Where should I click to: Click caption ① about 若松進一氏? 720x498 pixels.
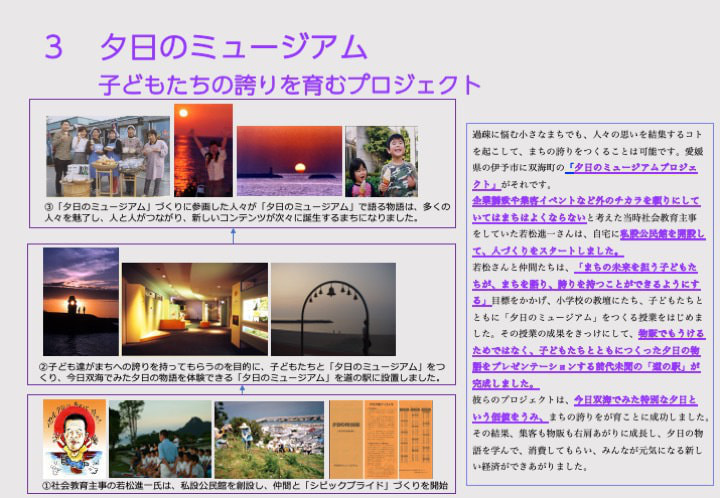240,485
